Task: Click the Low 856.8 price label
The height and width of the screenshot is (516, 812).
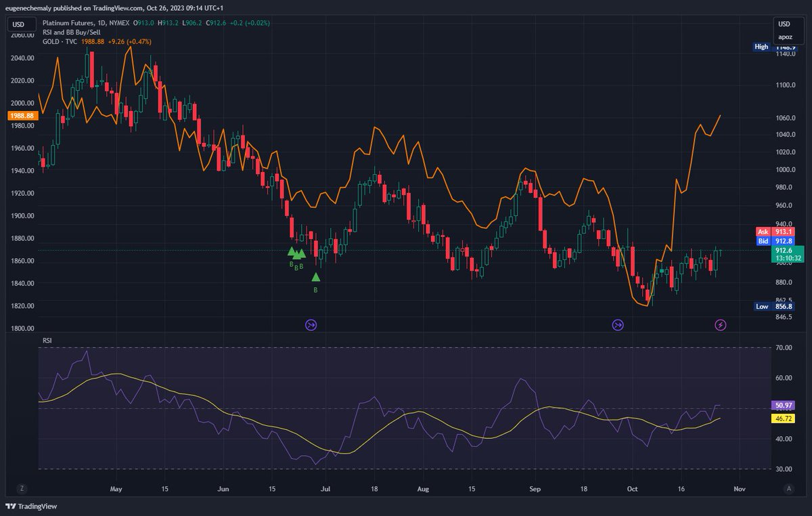Action: click(x=775, y=307)
